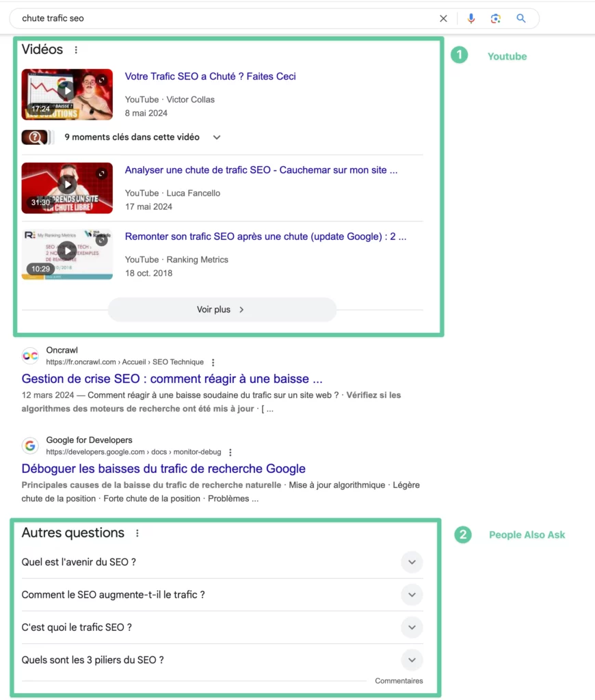
Task: Start voice search via microphone icon
Action: point(471,18)
